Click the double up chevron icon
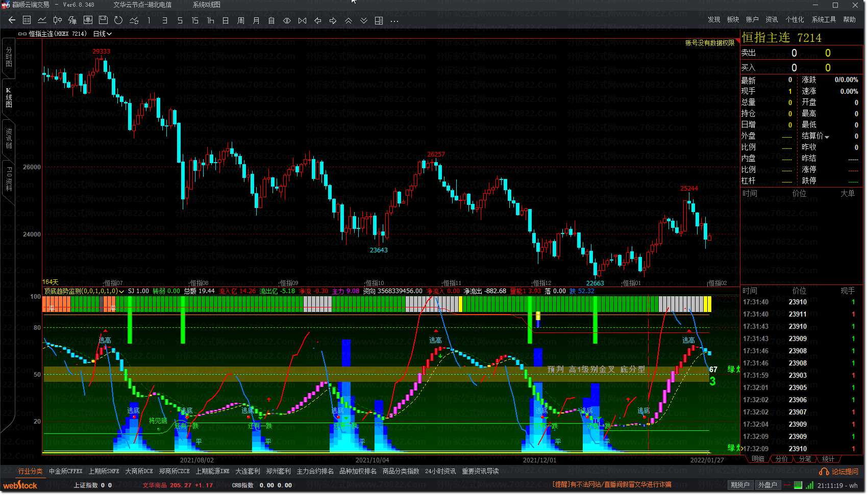 (348, 20)
